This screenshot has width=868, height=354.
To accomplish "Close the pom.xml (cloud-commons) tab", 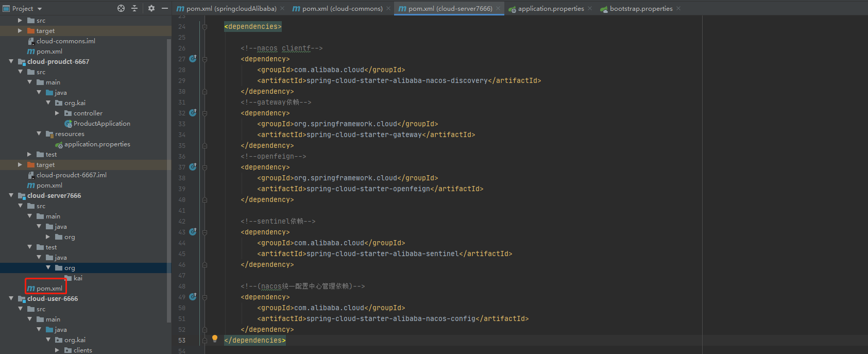I will 388,9.
